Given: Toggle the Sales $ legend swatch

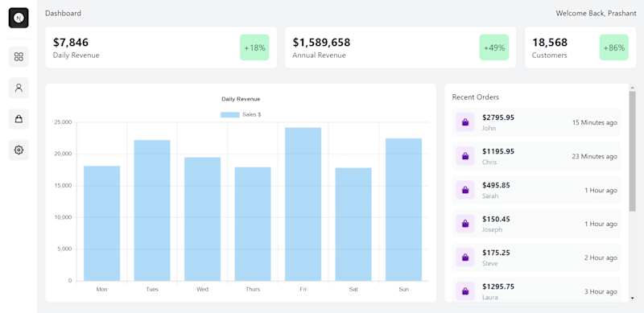Looking at the screenshot, I should coord(230,115).
